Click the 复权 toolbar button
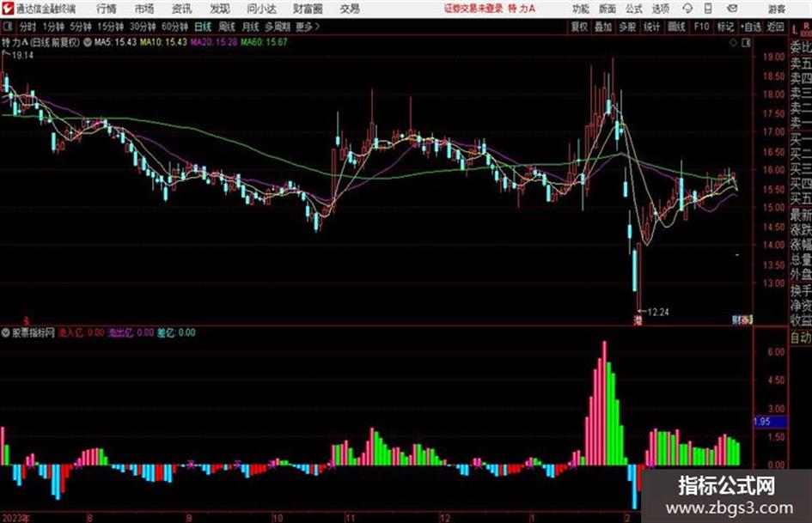The width and height of the screenshot is (812, 523). click(x=579, y=27)
